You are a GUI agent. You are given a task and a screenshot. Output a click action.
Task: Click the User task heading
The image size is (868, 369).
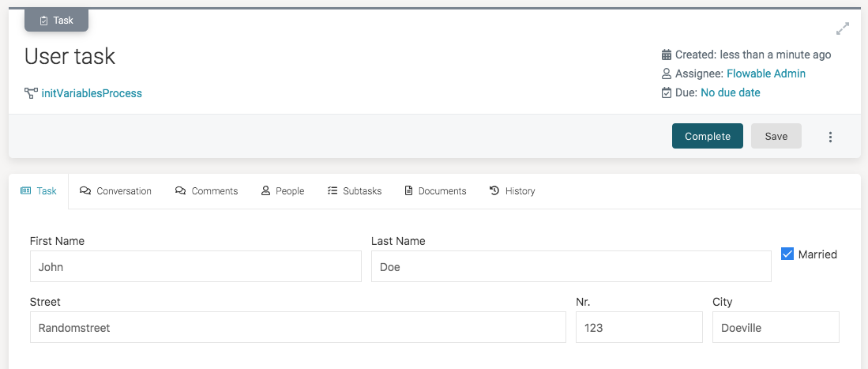70,57
